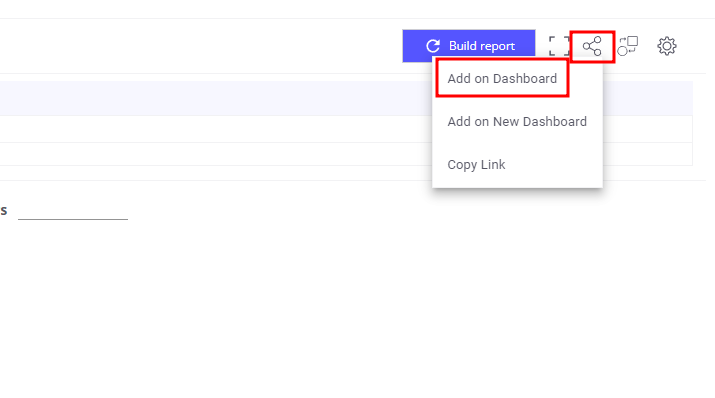This screenshot has height=398, width=715.
Task: Click the circular refresh arrow in Build report
Action: [433, 46]
